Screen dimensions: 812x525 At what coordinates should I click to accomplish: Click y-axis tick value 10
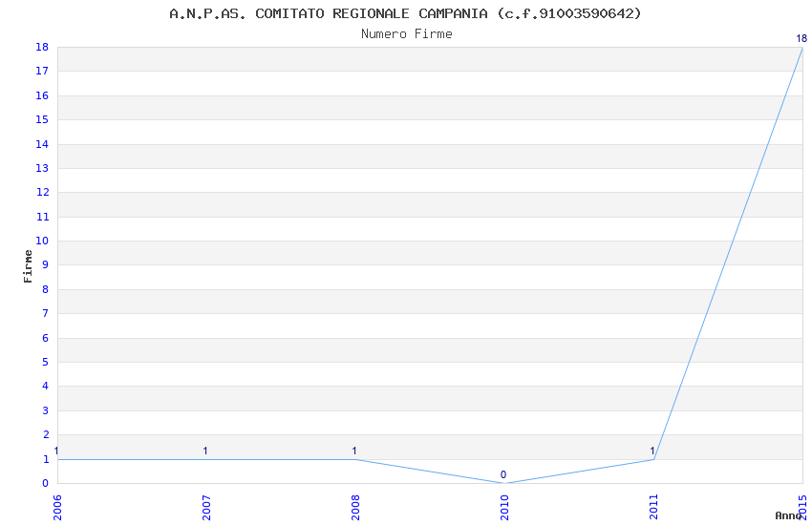coord(42,241)
